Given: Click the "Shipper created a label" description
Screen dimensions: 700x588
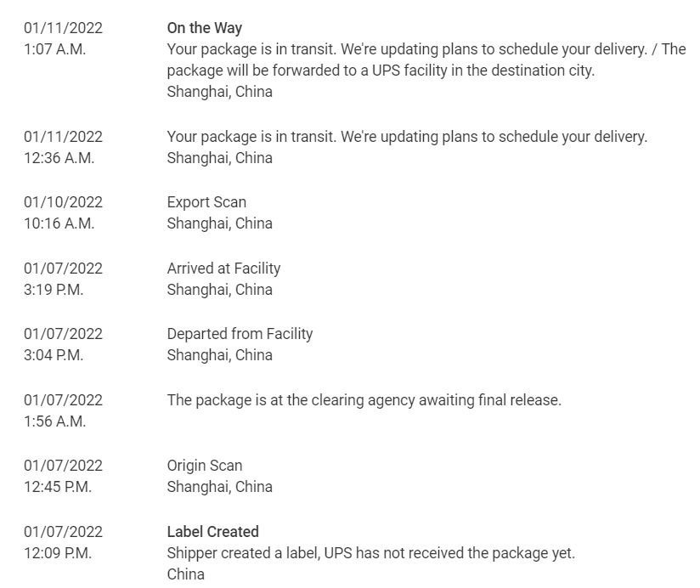Looking at the screenshot, I should 370,553.
